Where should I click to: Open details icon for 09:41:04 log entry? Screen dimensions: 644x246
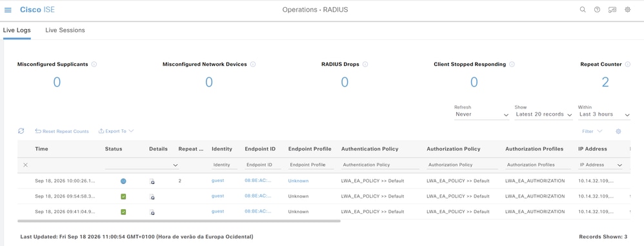click(x=152, y=212)
